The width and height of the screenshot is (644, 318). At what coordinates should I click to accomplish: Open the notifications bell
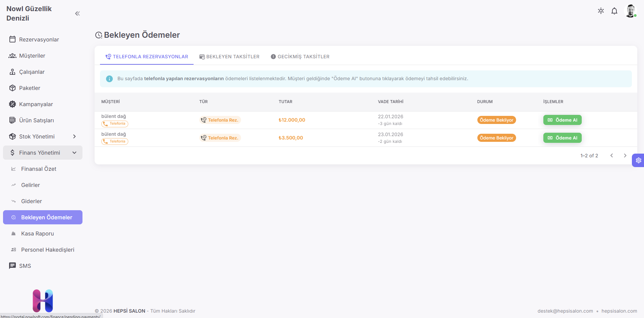614,11
